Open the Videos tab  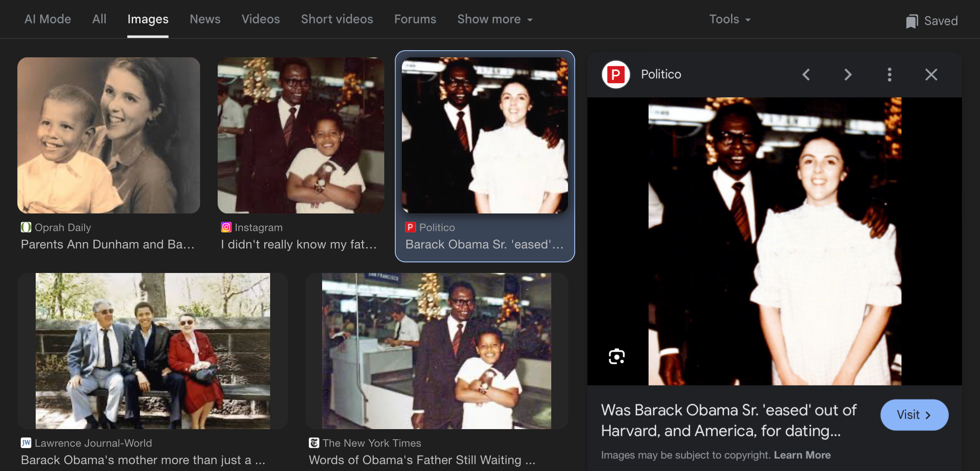260,19
